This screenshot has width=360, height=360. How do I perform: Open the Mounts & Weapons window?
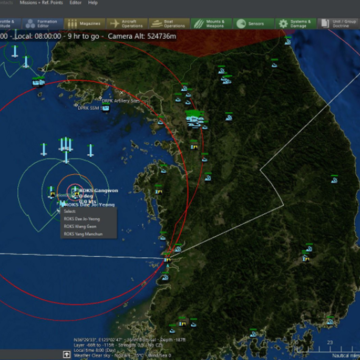pyautogui.click(x=211, y=24)
